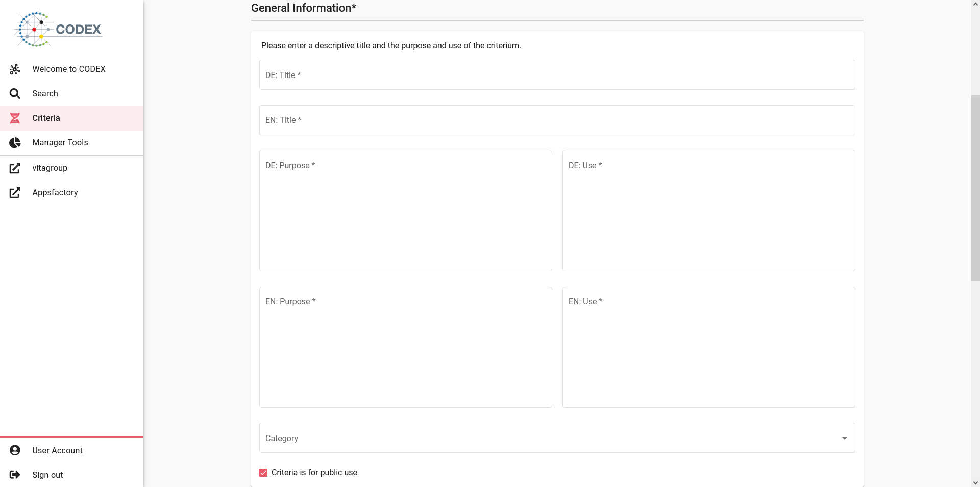980x487 pixels.
Task: Click the Criteria DNA icon
Action: [x=15, y=118]
